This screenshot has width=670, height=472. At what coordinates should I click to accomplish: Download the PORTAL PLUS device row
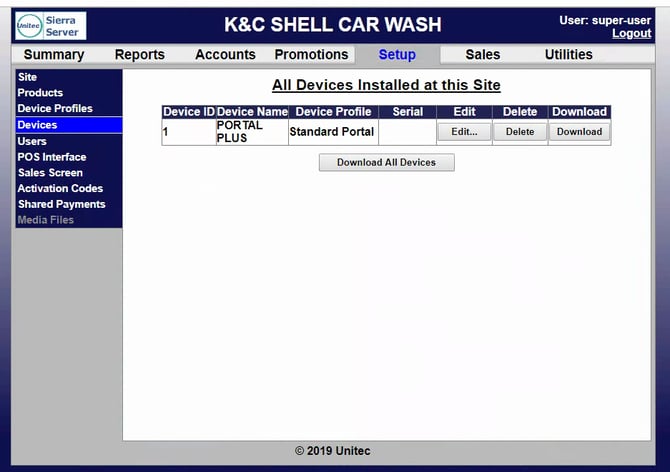coord(579,132)
